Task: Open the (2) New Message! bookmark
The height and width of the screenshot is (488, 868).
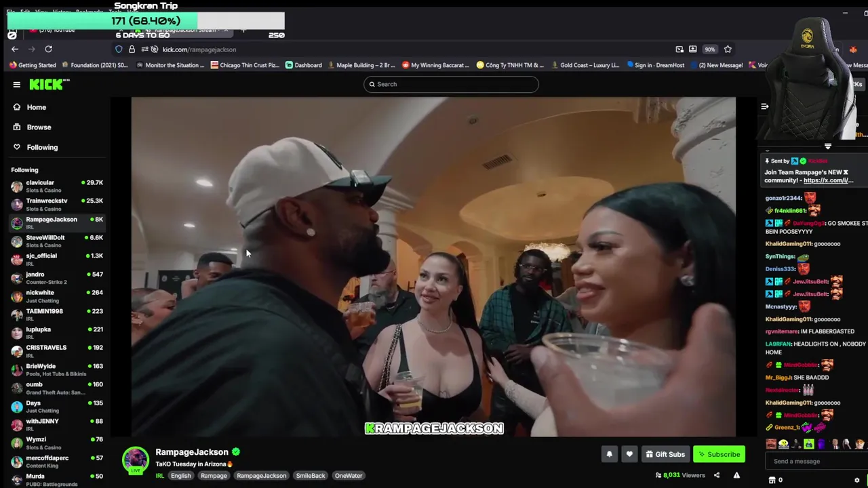Action: (x=716, y=65)
